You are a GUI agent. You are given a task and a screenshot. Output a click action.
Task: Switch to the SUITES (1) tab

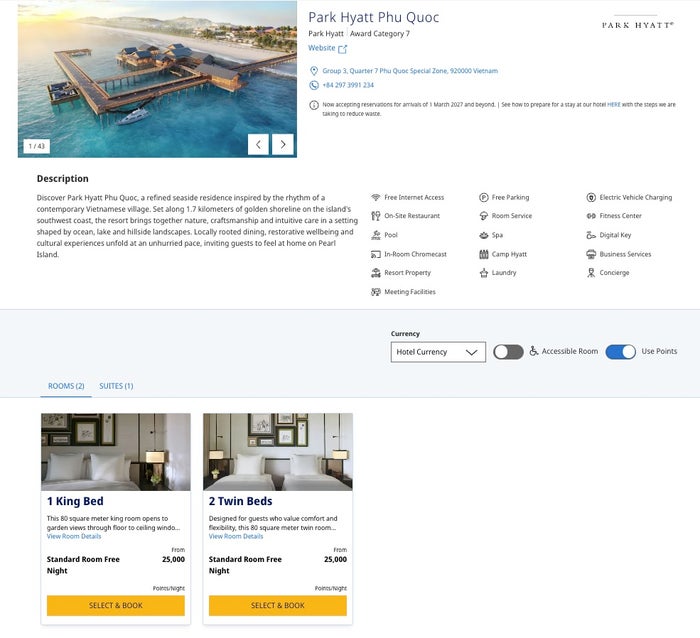click(116, 386)
